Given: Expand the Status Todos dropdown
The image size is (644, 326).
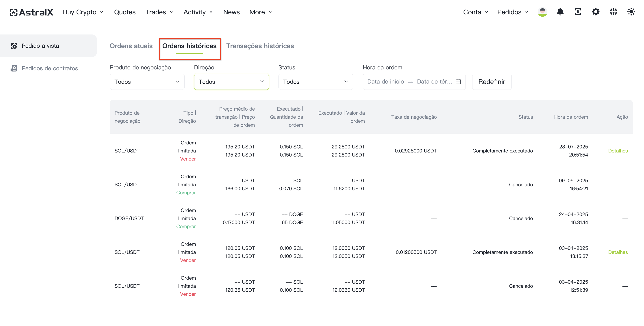Looking at the screenshot, I should click(315, 82).
